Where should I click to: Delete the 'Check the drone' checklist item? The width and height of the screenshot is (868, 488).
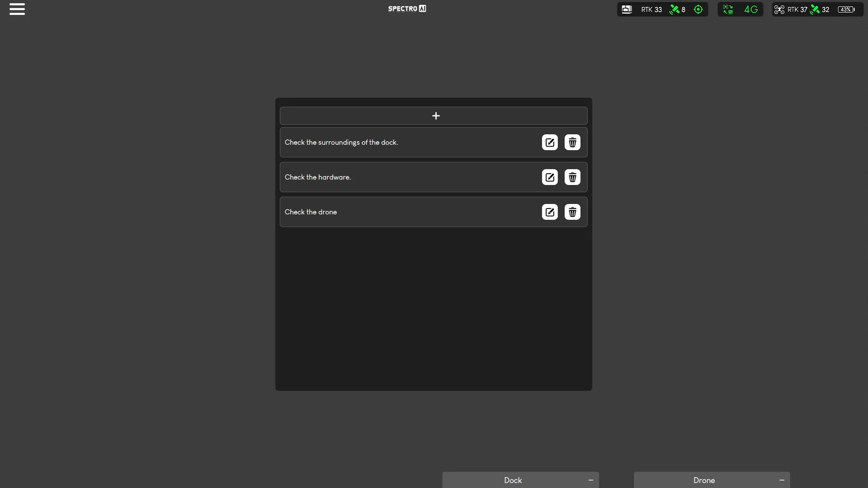click(572, 212)
